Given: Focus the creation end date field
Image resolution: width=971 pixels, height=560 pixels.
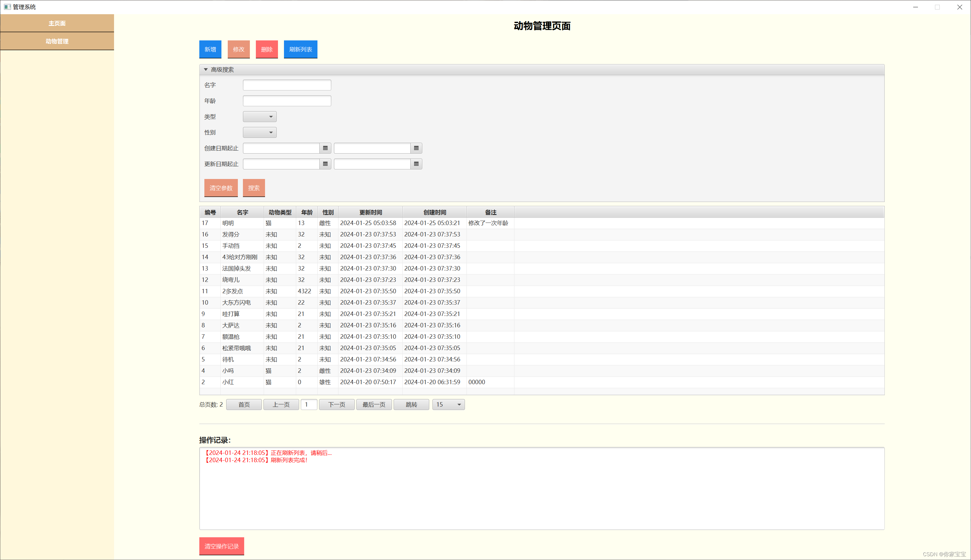Looking at the screenshot, I should point(372,148).
